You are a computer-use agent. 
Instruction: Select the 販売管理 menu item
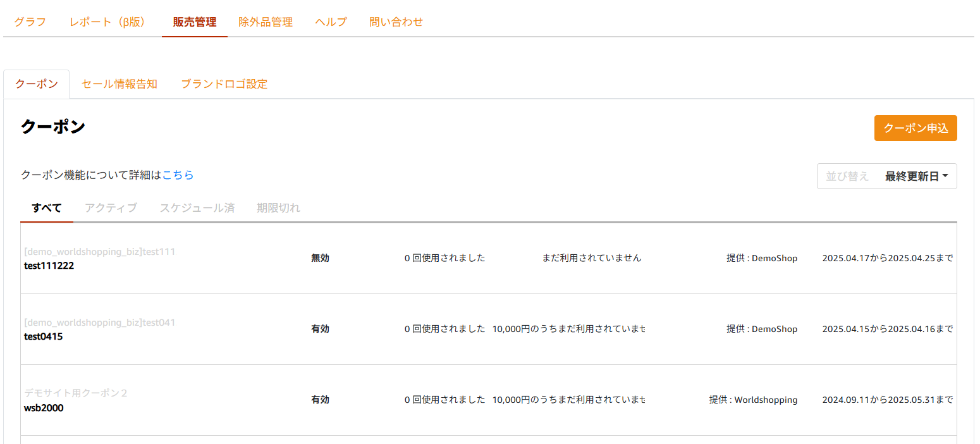pyautogui.click(x=195, y=22)
